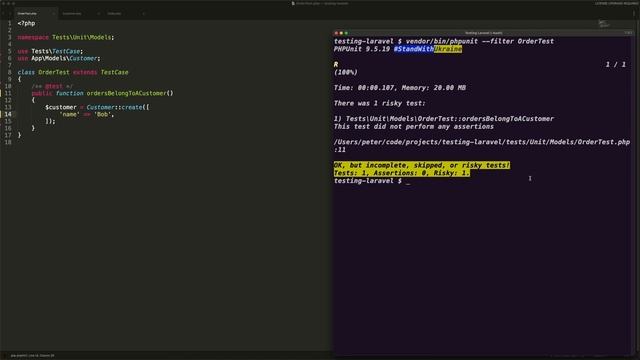This screenshot has width=640, height=360.
Task: Click the 'OrderTest' class name in editor
Action: click(54, 72)
